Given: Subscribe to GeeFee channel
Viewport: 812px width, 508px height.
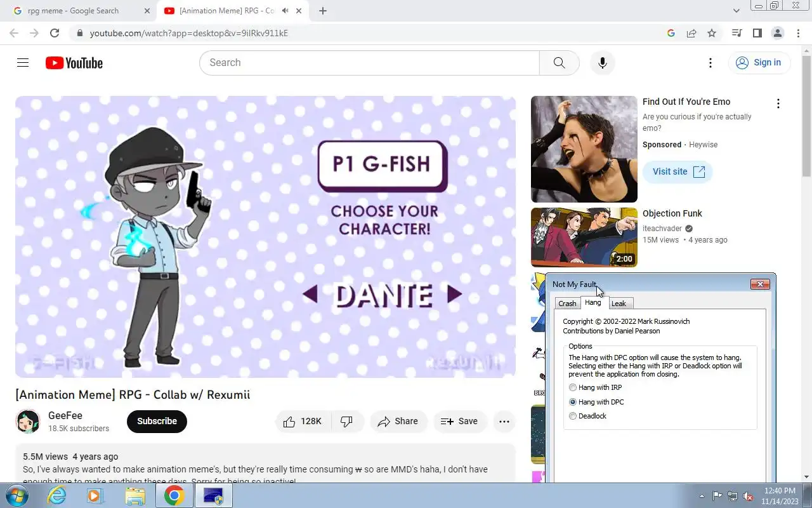Looking at the screenshot, I should coord(157,421).
